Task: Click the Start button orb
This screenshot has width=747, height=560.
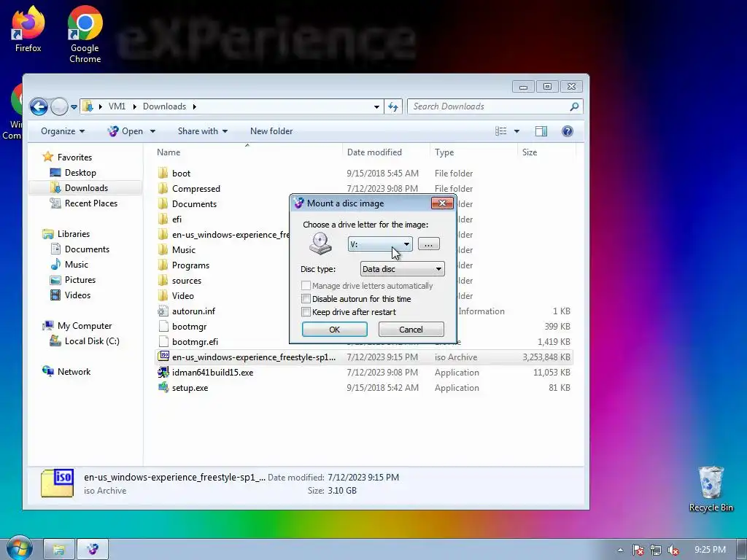Action: tap(18, 548)
